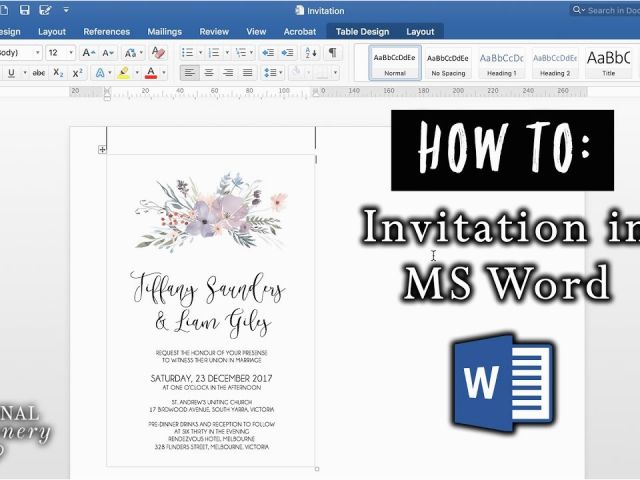The height and width of the screenshot is (480, 640).
Task: Apply the No Spacing style
Action: pos(449,63)
